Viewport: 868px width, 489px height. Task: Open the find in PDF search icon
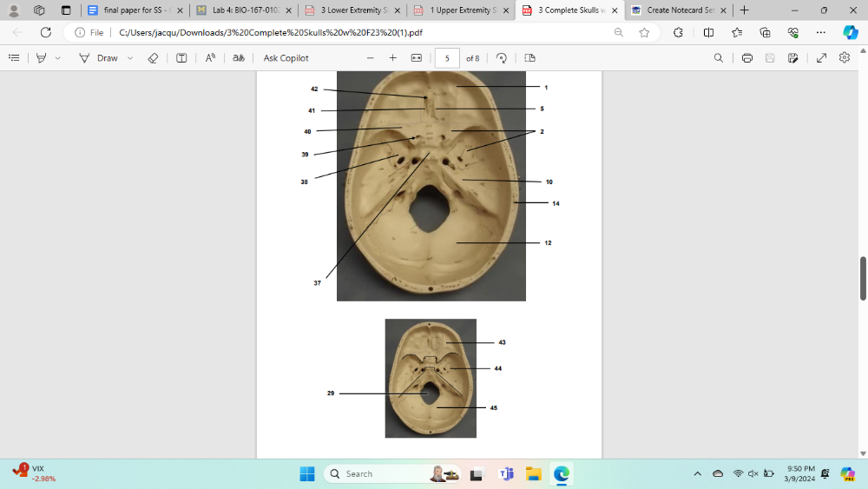pyautogui.click(x=718, y=58)
